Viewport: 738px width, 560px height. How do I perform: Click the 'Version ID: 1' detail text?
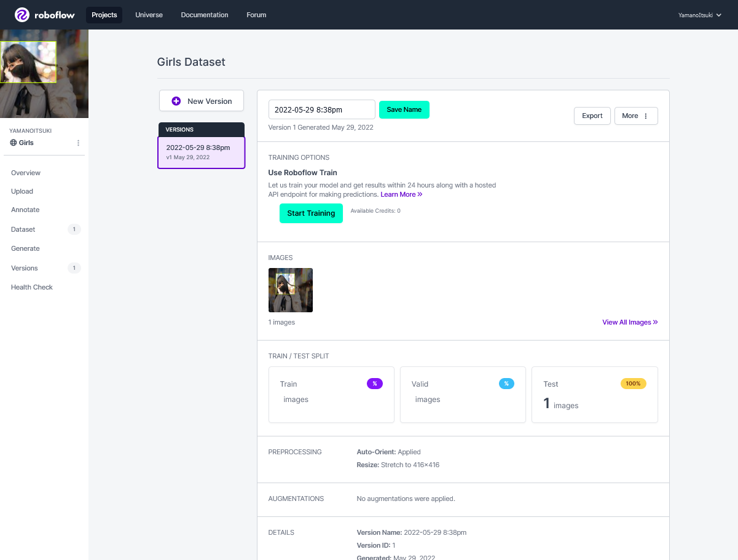coord(376,545)
